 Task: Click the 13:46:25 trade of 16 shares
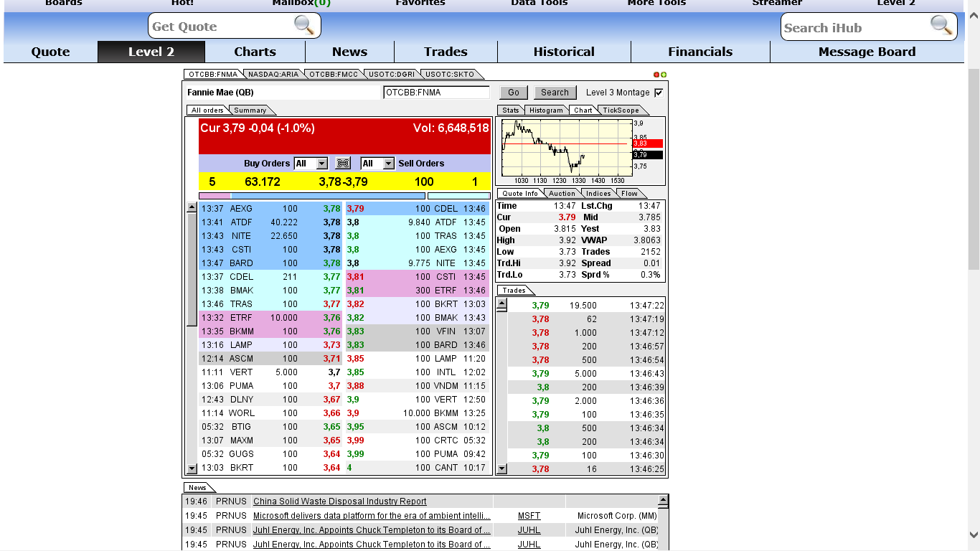pyautogui.click(x=587, y=469)
